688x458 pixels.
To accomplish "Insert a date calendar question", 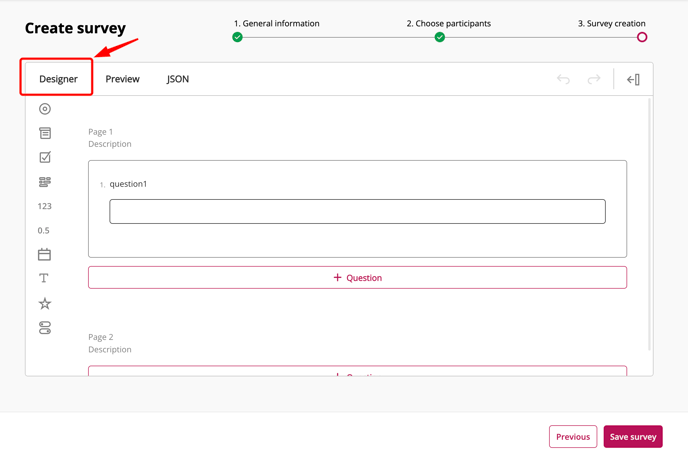I will coord(44,254).
